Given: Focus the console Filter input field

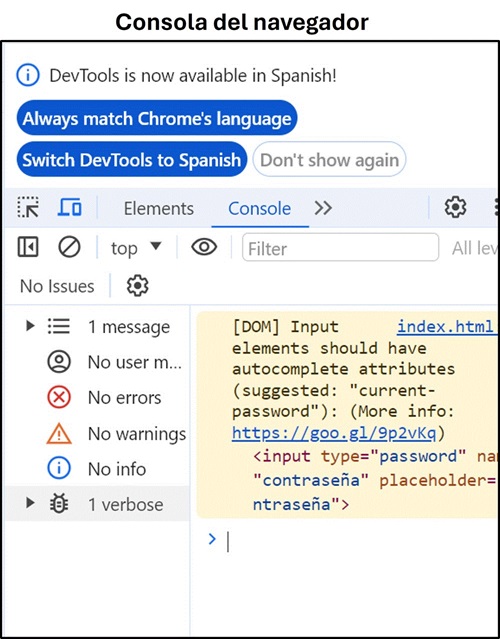Looking at the screenshot, I should [x=340, y=247].
